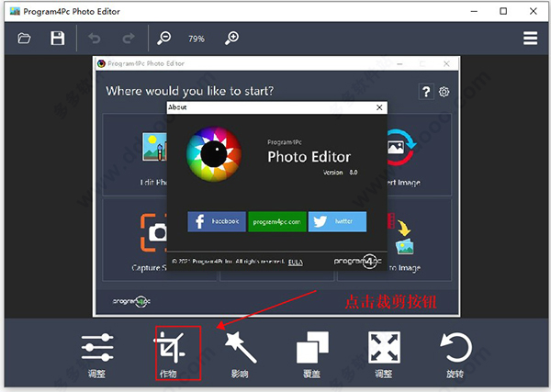Open the Resize arrows tool
This screenshot has height=392, width=551.
coord(384,355)
